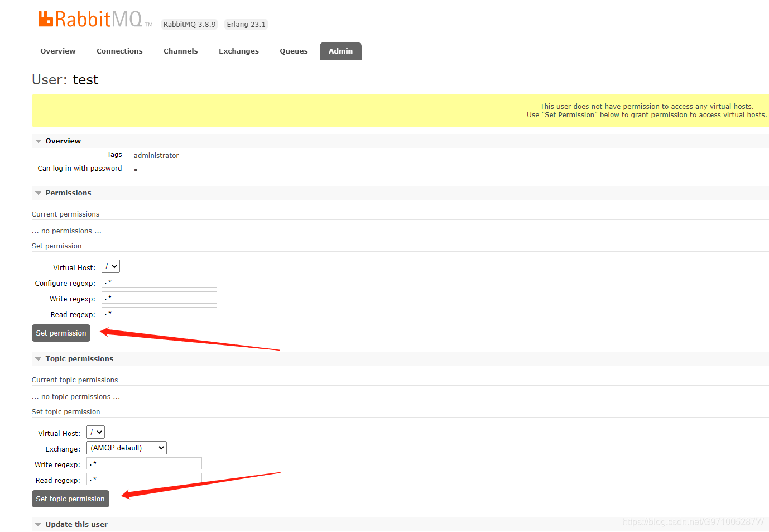
Task: Open the Virtual Host dropdown under Set topic permission
Action: pyautogui.click(x=95, y=432)
